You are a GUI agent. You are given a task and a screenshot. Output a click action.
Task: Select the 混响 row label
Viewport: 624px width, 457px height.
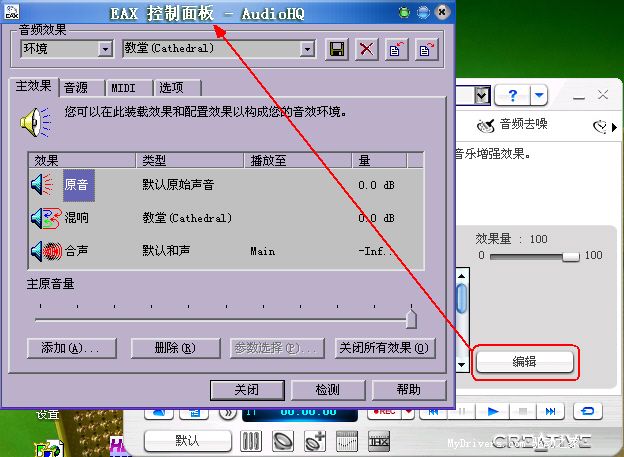pyautogui.click(x=77, y=218)
